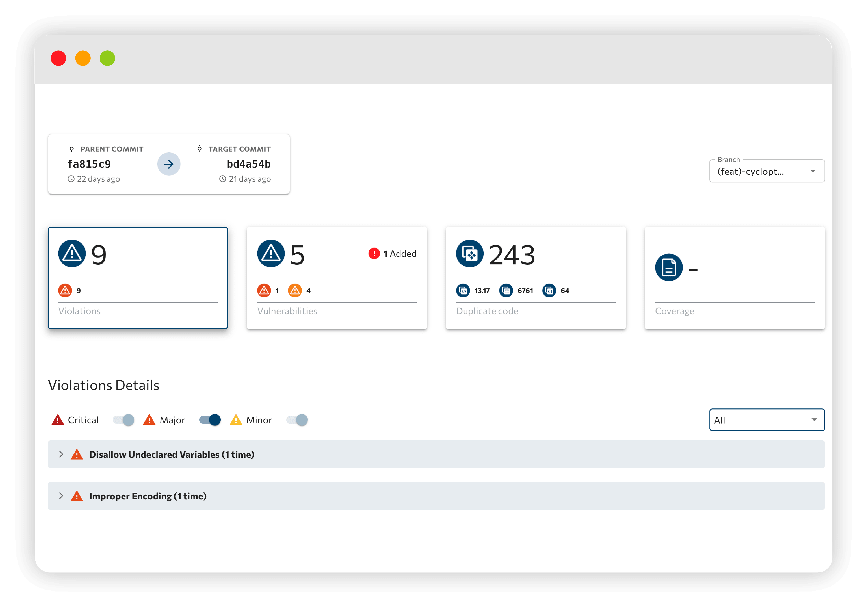
Task: Click the Major severity triangle icon
Action: 149,420
